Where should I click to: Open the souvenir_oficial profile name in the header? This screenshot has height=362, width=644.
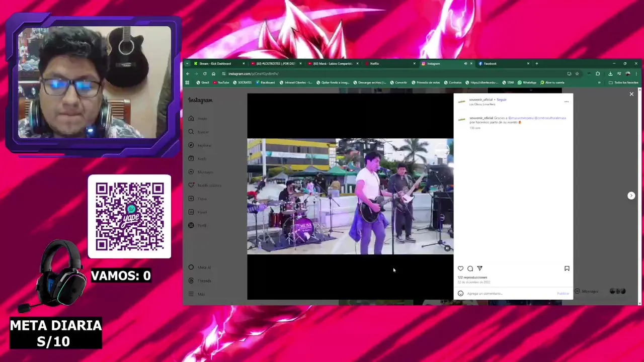[x=481, y=100]
